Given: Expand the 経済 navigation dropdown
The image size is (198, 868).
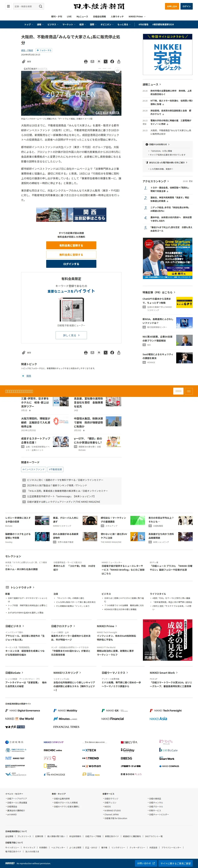Looking at the screenshot, I should coord(83,24).
